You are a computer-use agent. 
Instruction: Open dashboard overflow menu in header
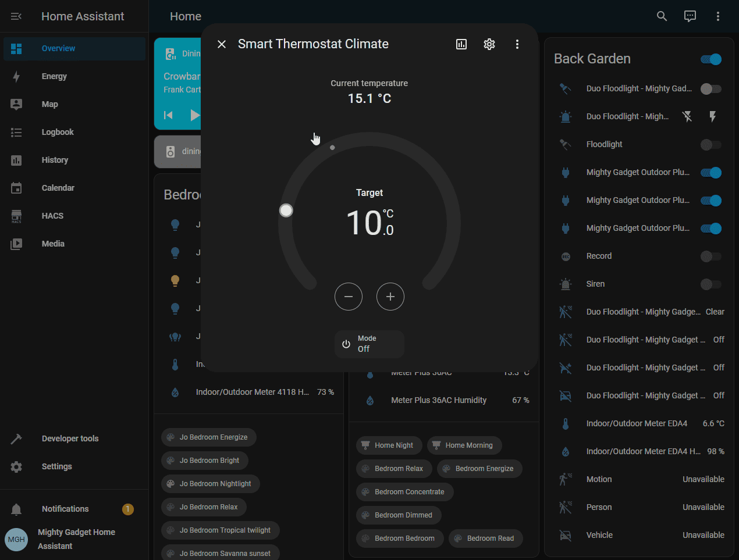[717, 16]
